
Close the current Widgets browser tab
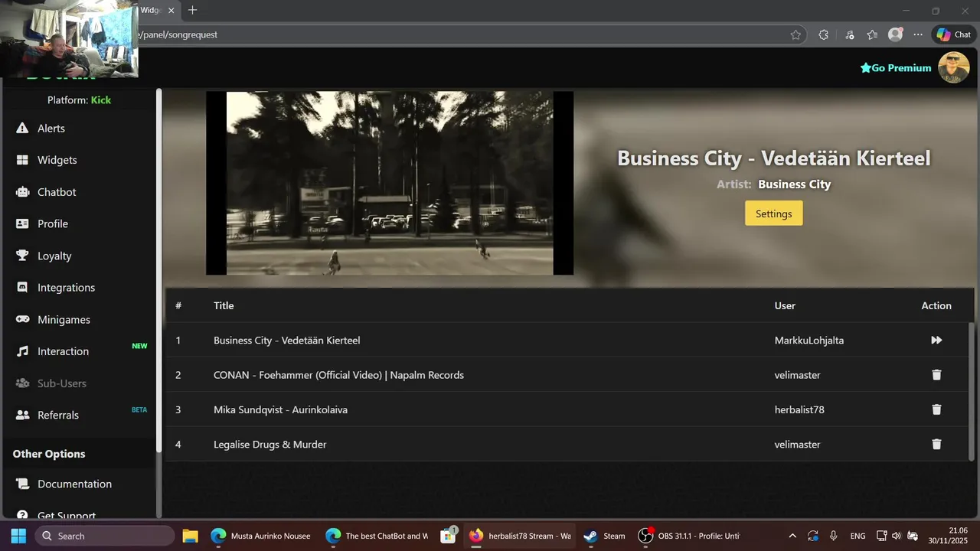pyautogui.click(x=171, y=11)
